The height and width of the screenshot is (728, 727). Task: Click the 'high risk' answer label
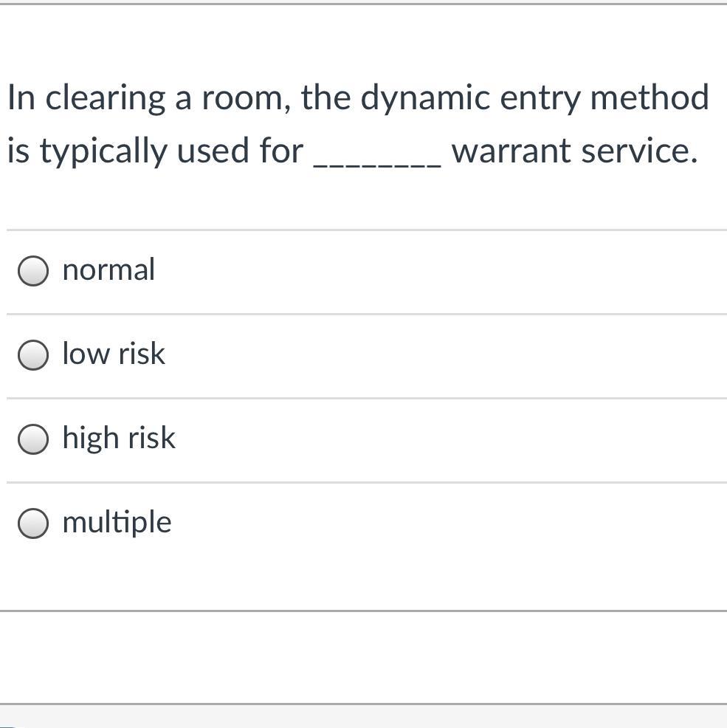tap(119, 438)
